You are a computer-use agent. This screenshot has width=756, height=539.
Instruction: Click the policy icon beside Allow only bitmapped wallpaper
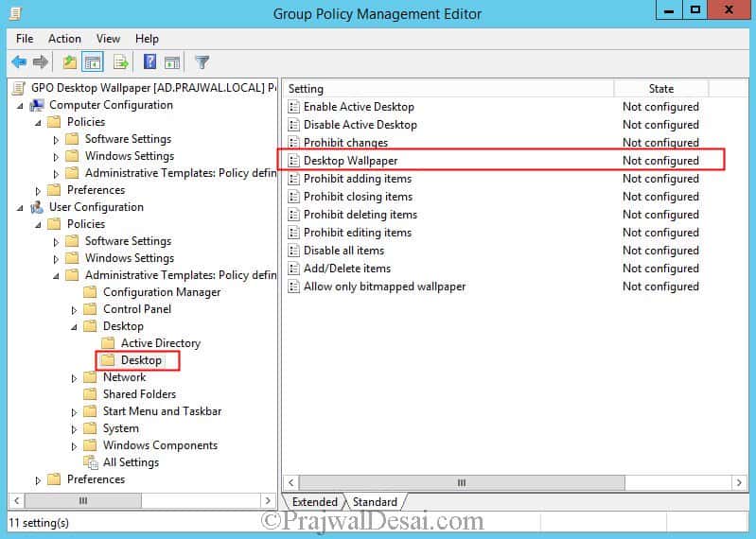click(x=293, y=287)
